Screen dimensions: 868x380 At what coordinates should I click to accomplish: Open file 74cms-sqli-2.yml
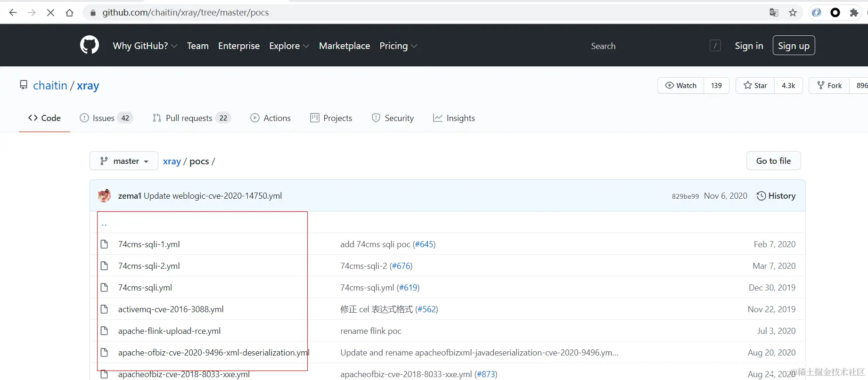coord(149,266)
